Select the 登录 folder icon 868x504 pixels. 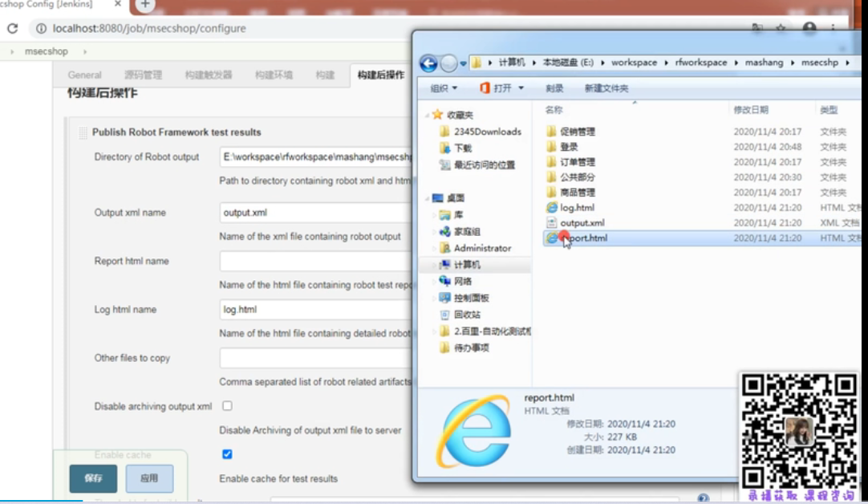pyautogui.click(x=551, y=147)
